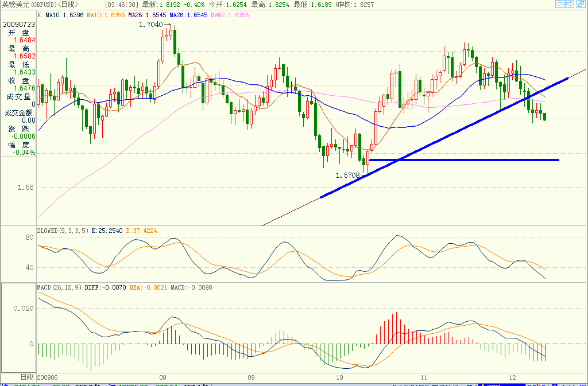Click the 12 month marker on the time axis

[x=513, y=377]
